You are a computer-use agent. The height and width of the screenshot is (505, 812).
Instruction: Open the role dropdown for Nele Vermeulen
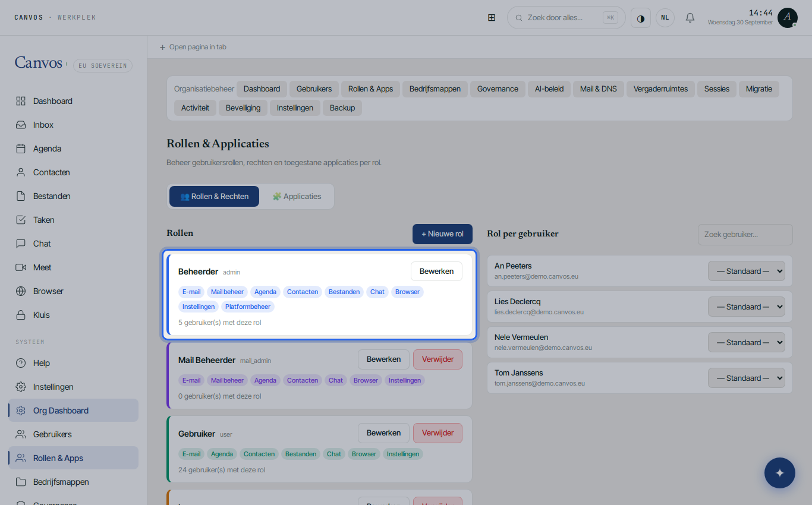(746, 342)
